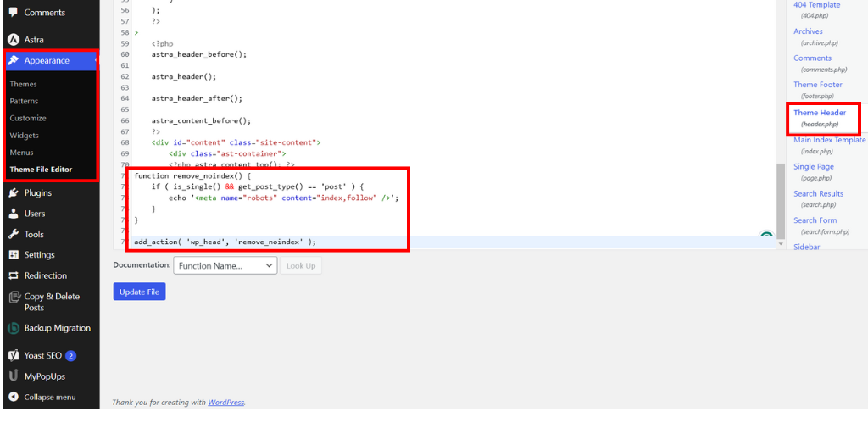Click the div id="content" code line
This screenshot has height=434, width=868.
236,142
